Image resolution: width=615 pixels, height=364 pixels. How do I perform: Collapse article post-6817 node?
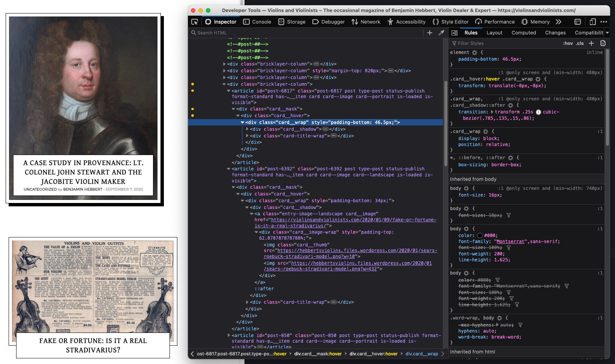point(229,91)
